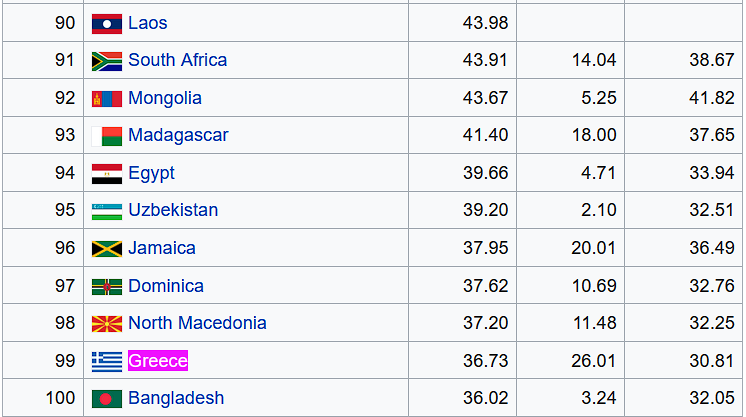Click the Dominica flag icon

pyautogui.click(x=106, y=286)
